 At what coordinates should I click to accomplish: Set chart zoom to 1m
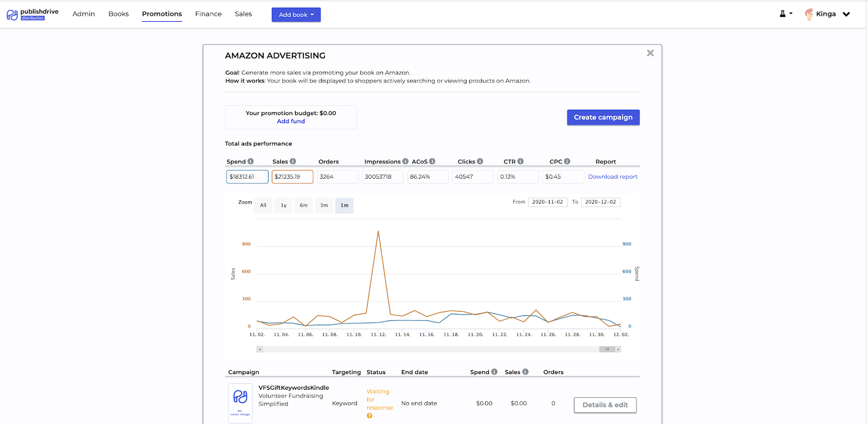[x=344, y=205]
